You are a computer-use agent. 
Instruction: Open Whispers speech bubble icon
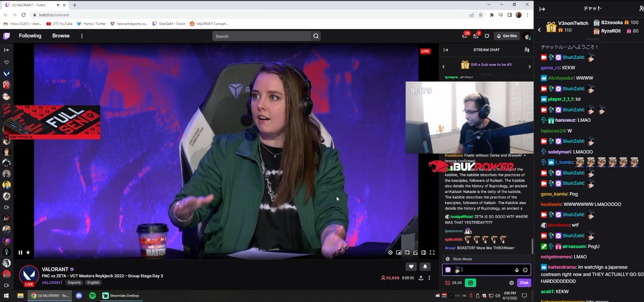(487, 36)
